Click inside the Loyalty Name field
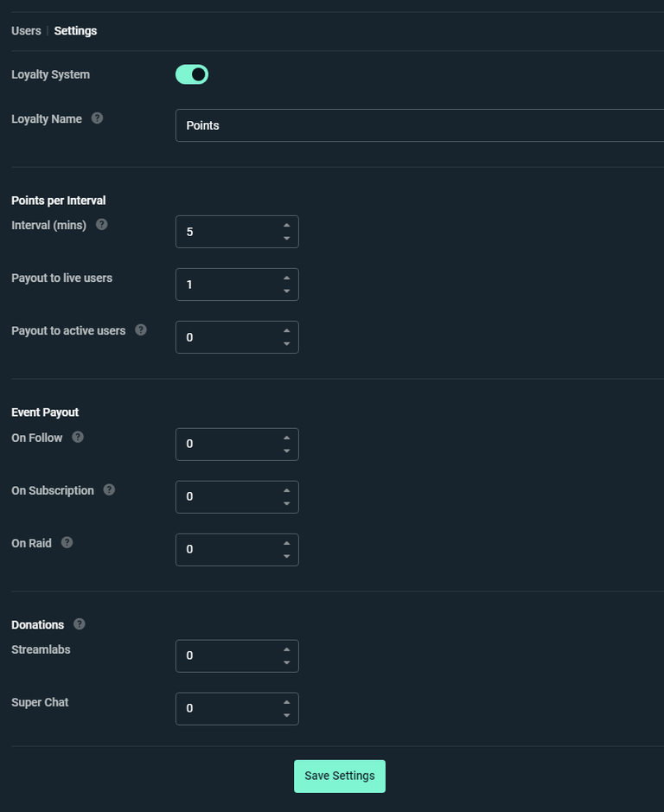The image size is (664, 812). pyautogui.click(x=346, y=125)
